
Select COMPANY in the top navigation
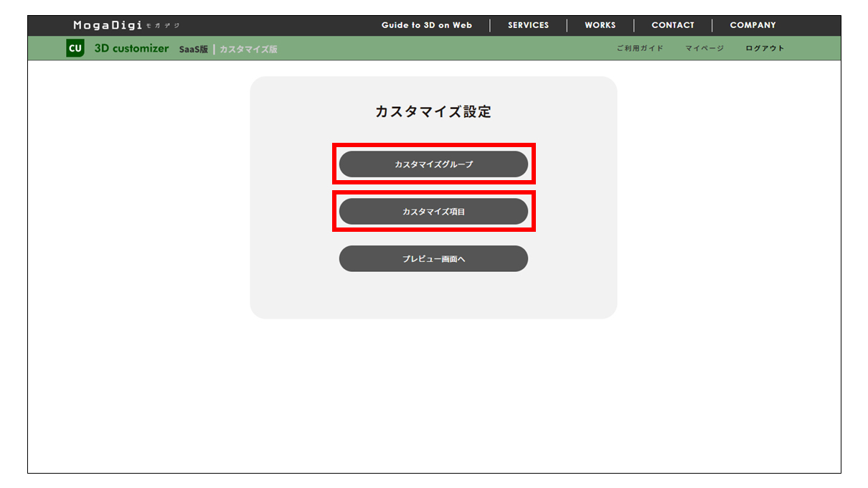[x=753, y=25]
